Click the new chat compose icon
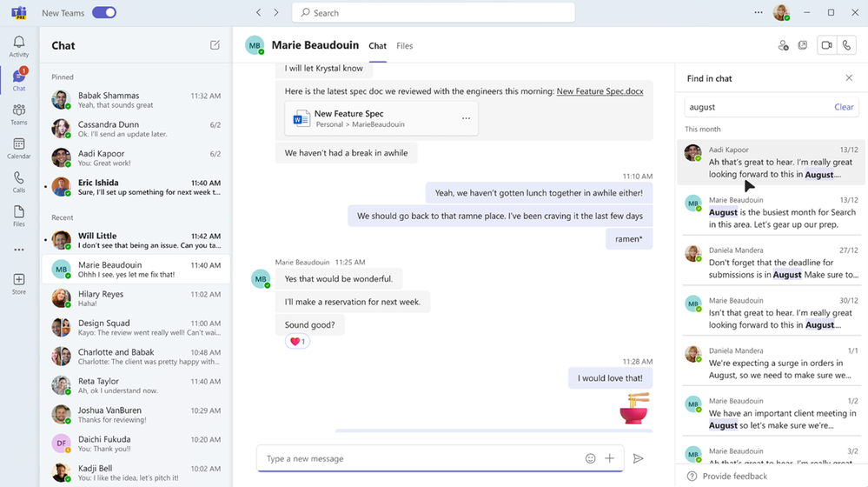The image size is (868, 487). pyautogui.click(x=215, y=45)
